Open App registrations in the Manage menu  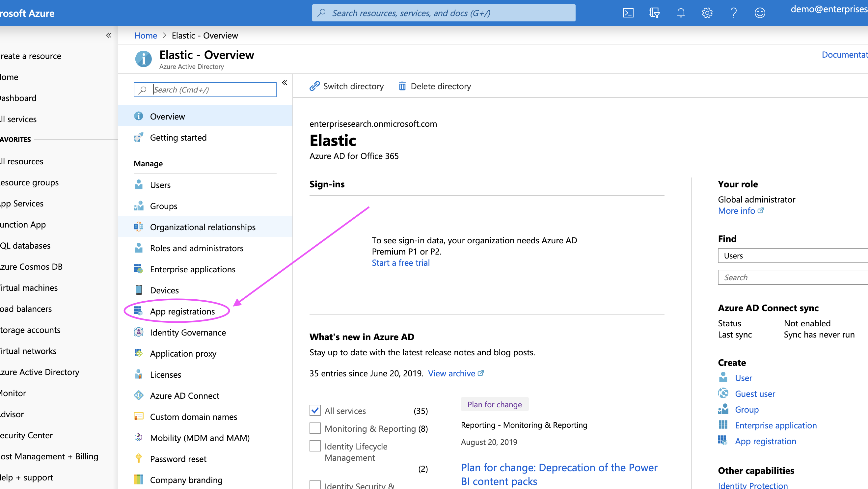coord(182,312)
